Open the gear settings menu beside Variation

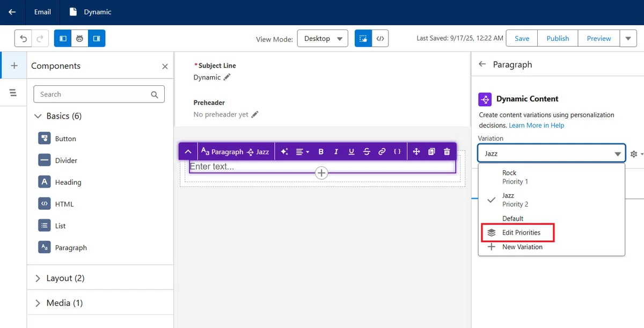[636, 154]
